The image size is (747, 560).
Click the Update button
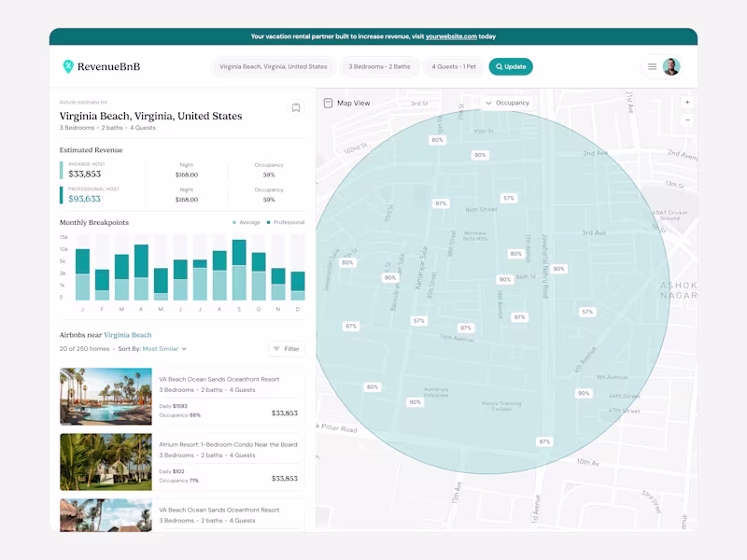pyautogui.click(x=511, y=66)
